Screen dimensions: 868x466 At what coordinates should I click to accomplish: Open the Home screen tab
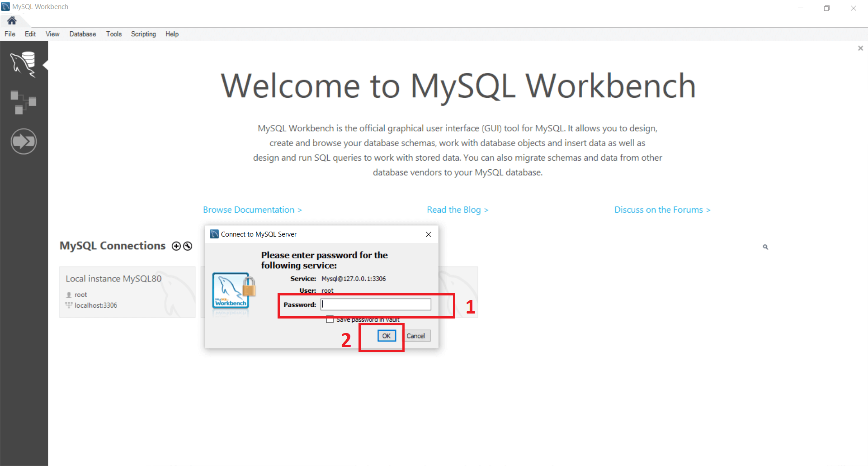pyautogui.click(x=12, y=20)
